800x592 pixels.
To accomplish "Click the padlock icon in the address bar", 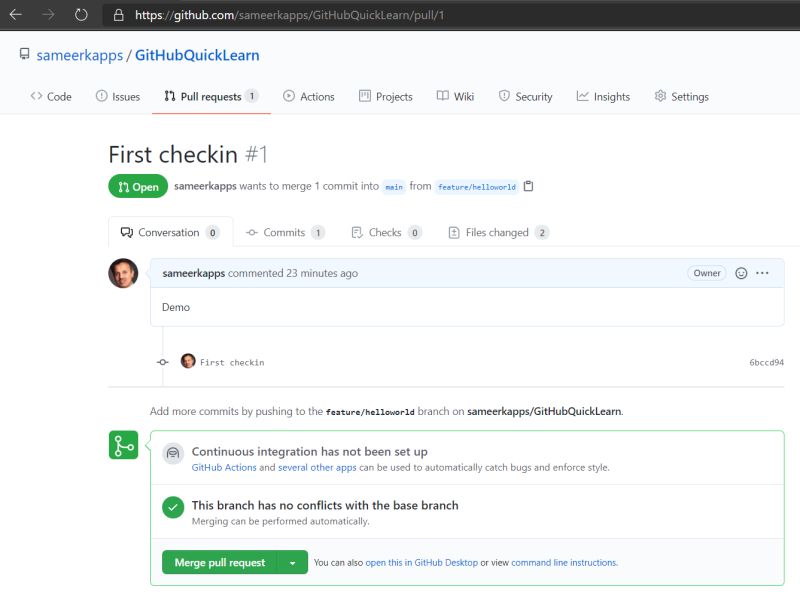I will pyautogui.click(x=118, y=15).
